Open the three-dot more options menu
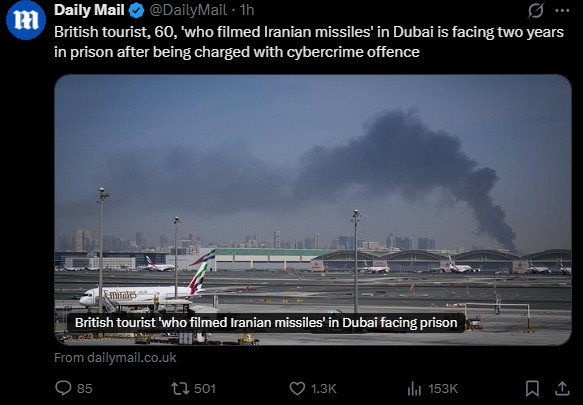The width and height of the screenshot is (583, 405). [562, 10]
